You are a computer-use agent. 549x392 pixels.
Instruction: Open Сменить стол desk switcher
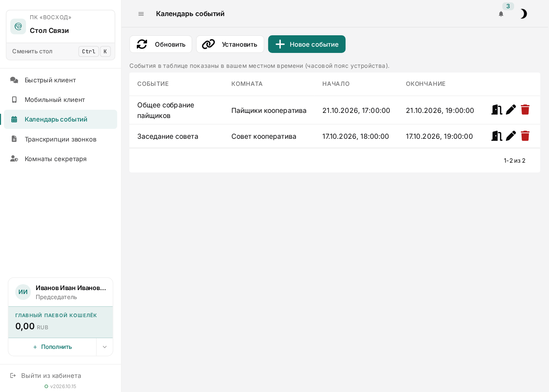coord(61,51)
